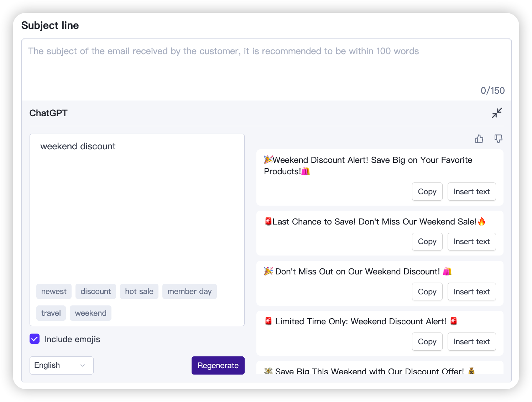The image size is (532, 402).
Task: Copy the 'Don't Miss Out' suggestion
Action: click(427, 292)
